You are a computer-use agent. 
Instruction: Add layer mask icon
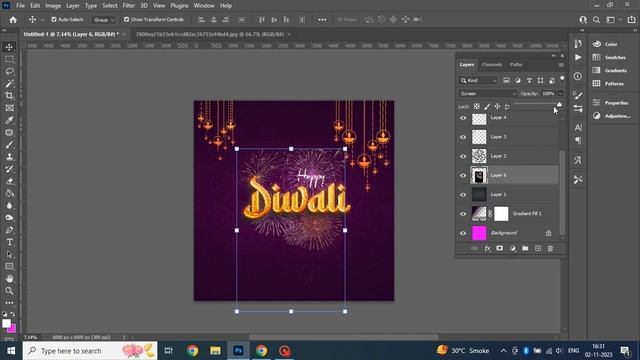500,249
